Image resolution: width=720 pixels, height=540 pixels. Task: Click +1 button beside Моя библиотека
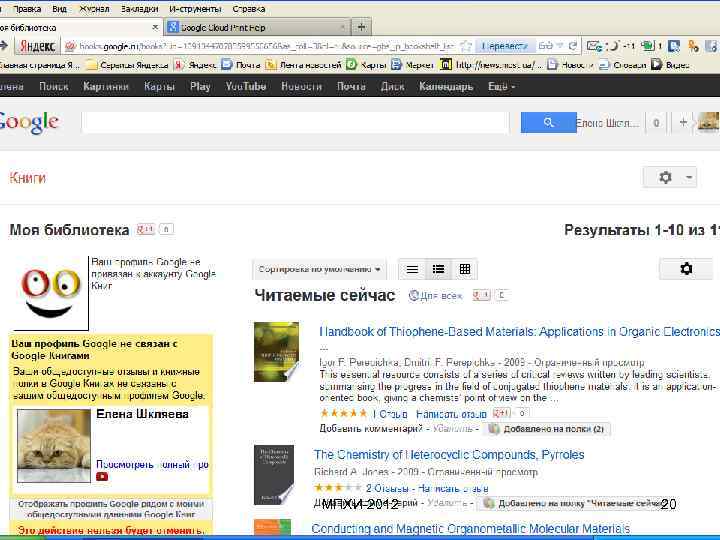(146, 229)
